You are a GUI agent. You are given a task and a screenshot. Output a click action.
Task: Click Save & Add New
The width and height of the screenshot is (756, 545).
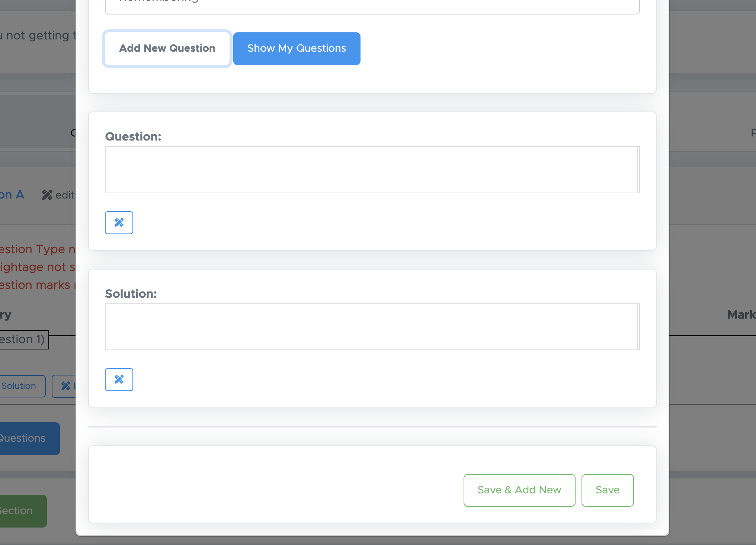click(519, 490)
